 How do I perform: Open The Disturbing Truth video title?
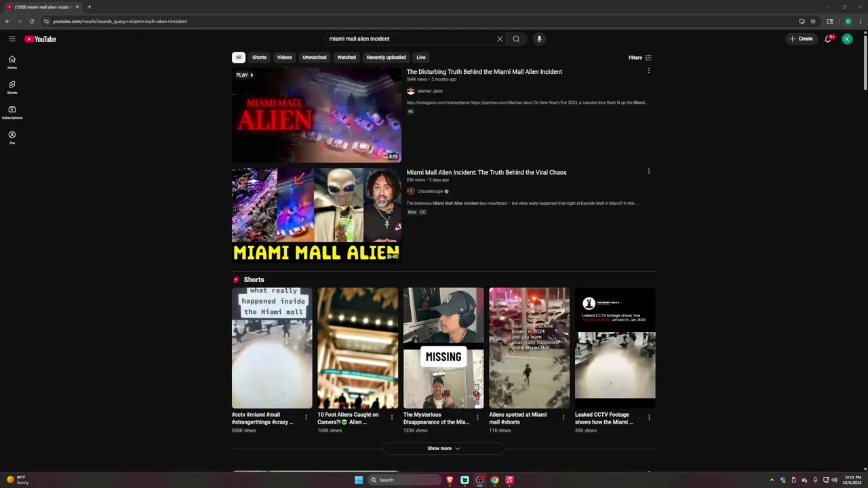[484, 72]
